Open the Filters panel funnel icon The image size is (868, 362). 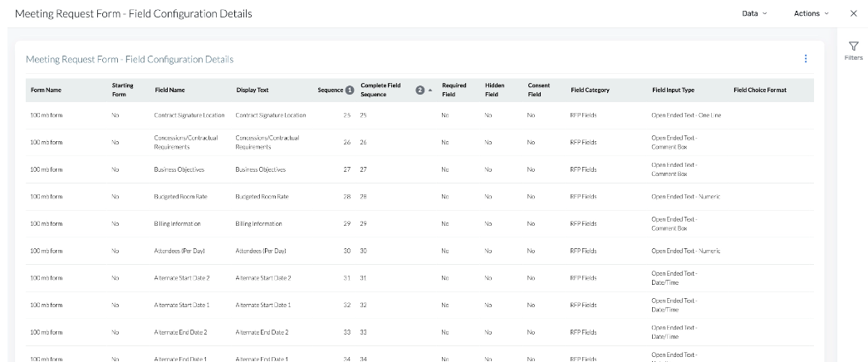coord(853,46)
